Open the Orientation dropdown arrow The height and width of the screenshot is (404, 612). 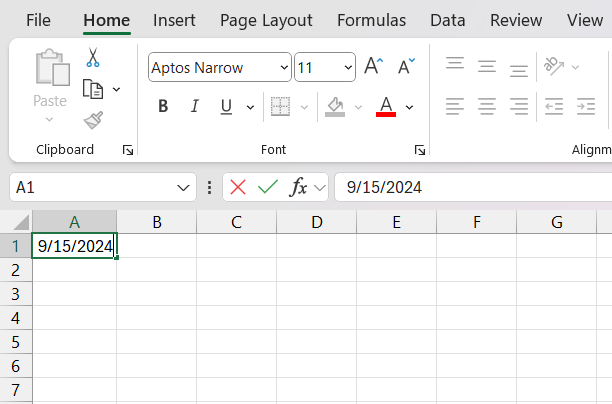pos(575,68)
